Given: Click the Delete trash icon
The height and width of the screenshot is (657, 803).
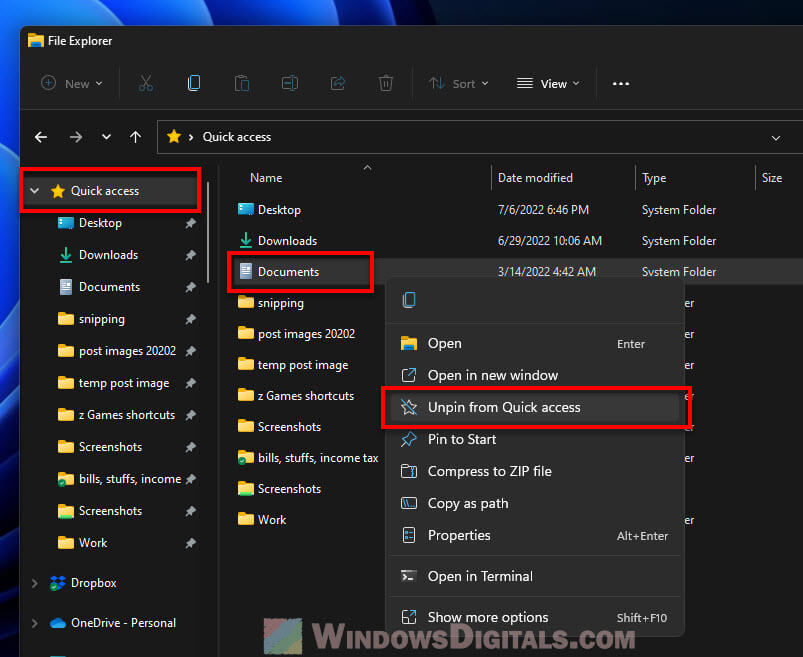Looking at the screenshot, I should 386,83.
